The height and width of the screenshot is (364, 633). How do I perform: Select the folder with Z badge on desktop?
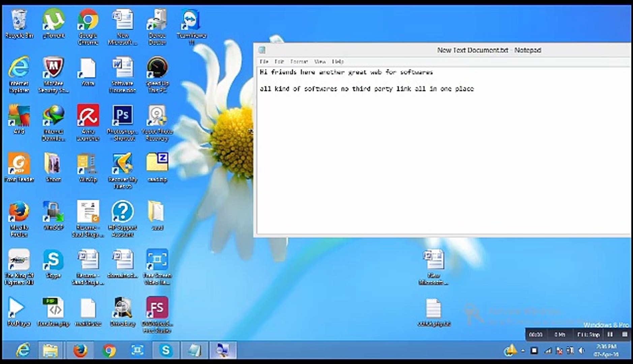click(x=157, y=168)
